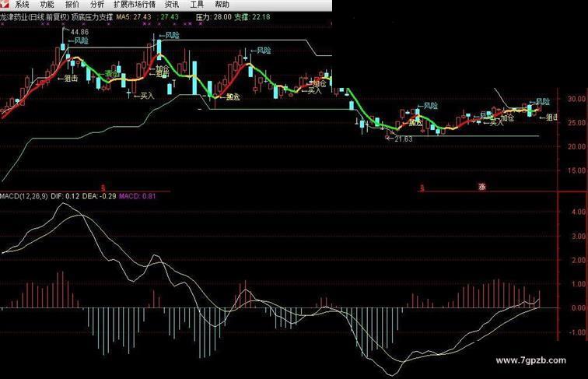Click the 25.00 price axis label
The width and height of the screenshot is (588, 379).
577,123
